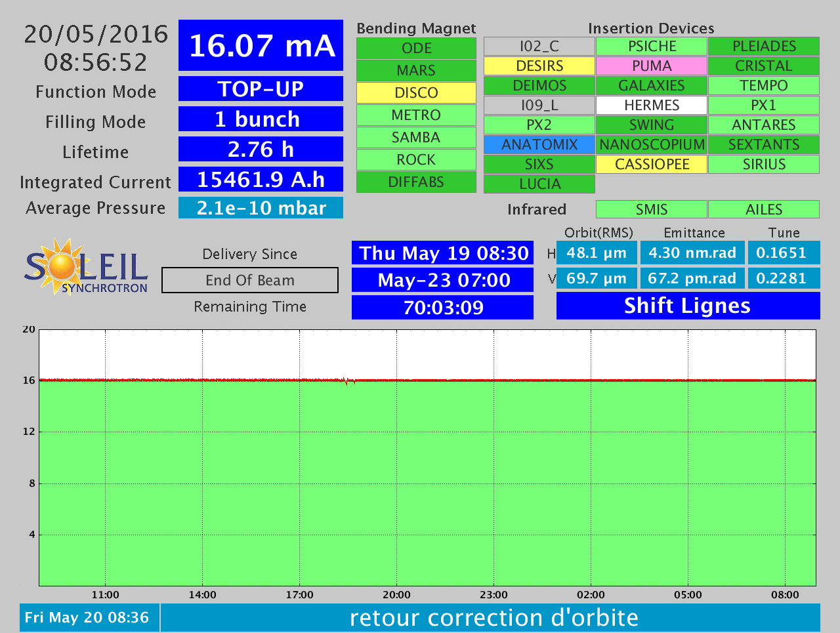Viewport: 840px width, 633px height.
Task: Click the ROCK beamline status
Action: coord(416,160)
